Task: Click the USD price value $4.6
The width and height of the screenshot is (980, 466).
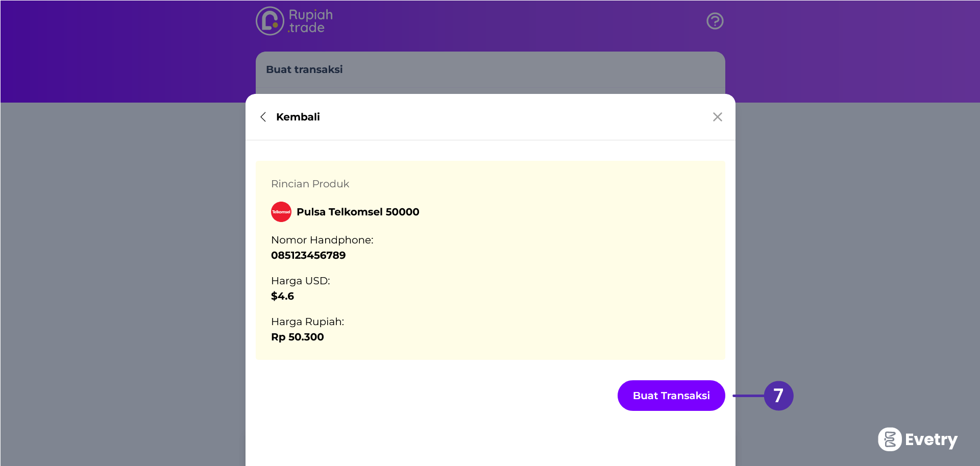Action: [282, 296]
